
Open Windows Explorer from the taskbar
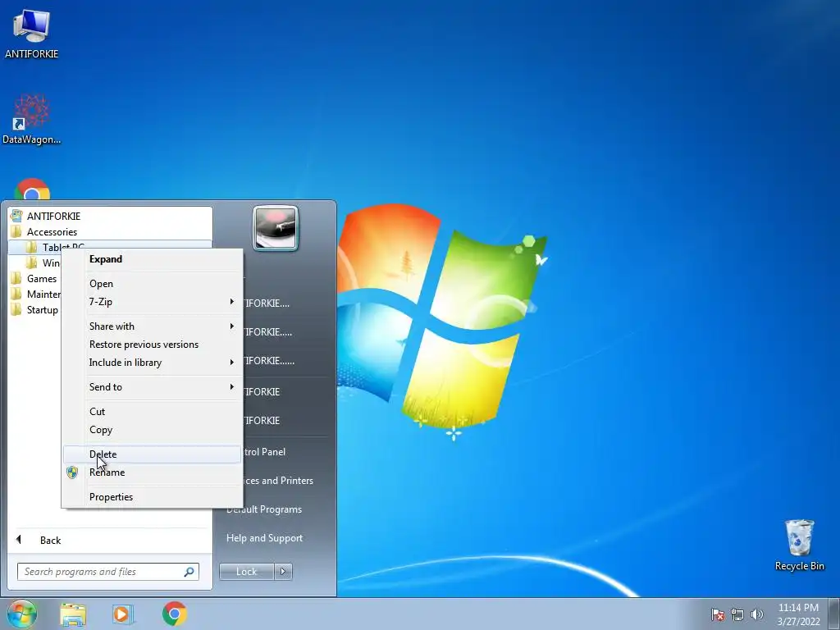(73, 614)
